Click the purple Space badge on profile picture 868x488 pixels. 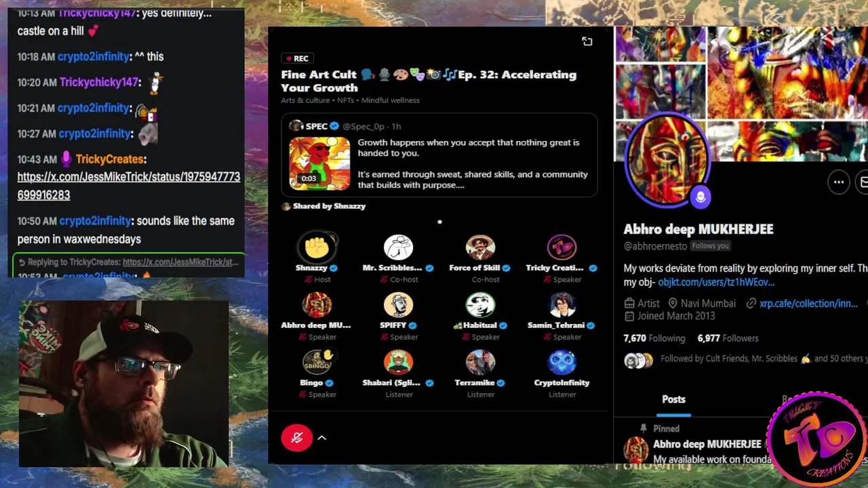[x=701, y=197]
